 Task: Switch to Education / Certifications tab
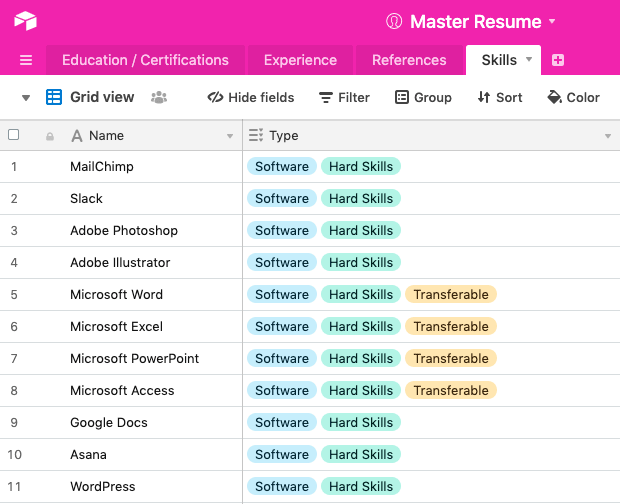click(145, 60)
